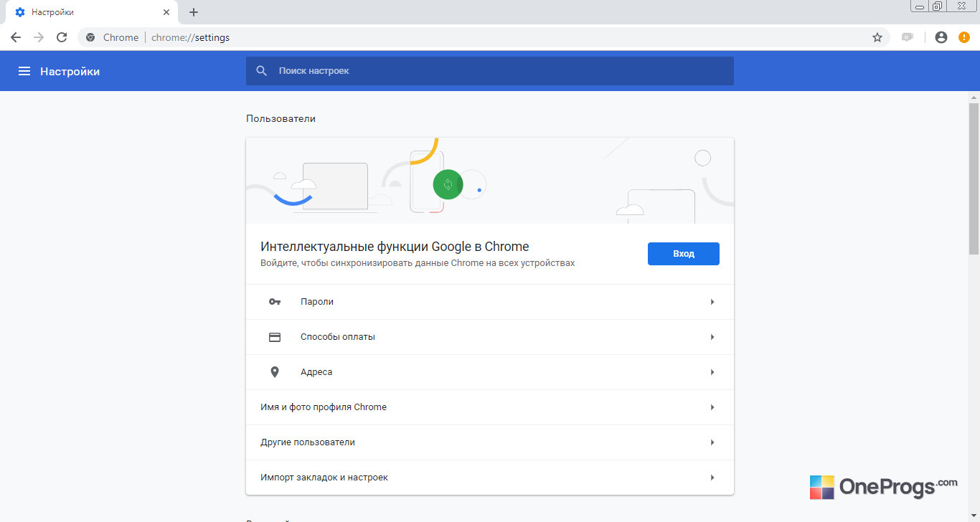Open the orange Chrome update alert menu
Screen dimensions: 980x522
[964, 37]
